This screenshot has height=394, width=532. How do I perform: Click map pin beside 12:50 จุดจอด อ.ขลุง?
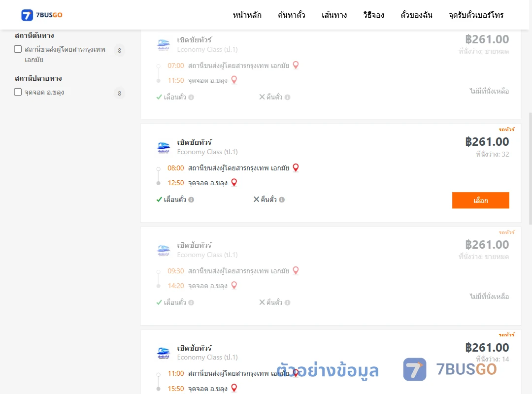tap(234, 182)
